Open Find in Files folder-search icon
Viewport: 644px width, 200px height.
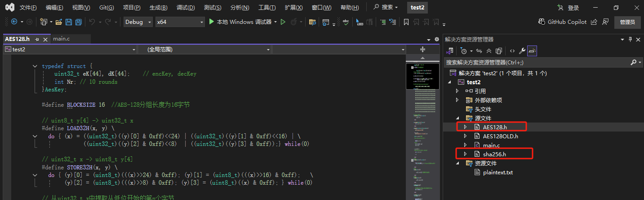tap(312, 22)
